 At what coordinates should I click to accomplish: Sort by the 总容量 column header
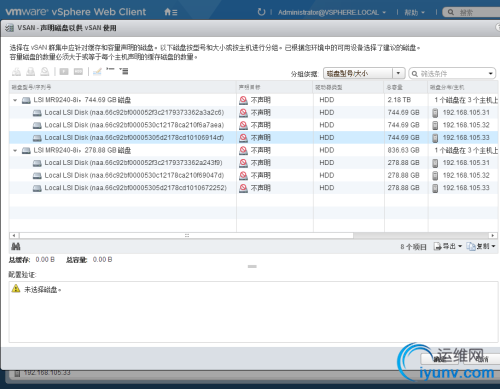[x=406, y=87]
